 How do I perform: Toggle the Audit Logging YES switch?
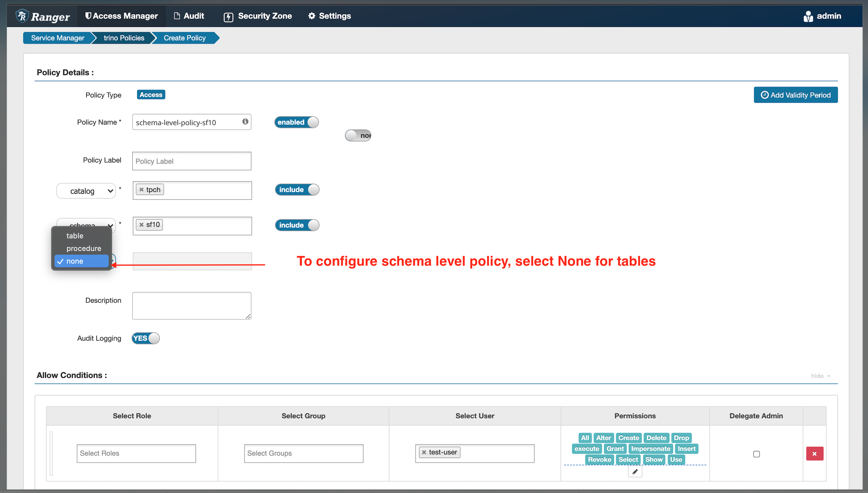coord(146,338)
